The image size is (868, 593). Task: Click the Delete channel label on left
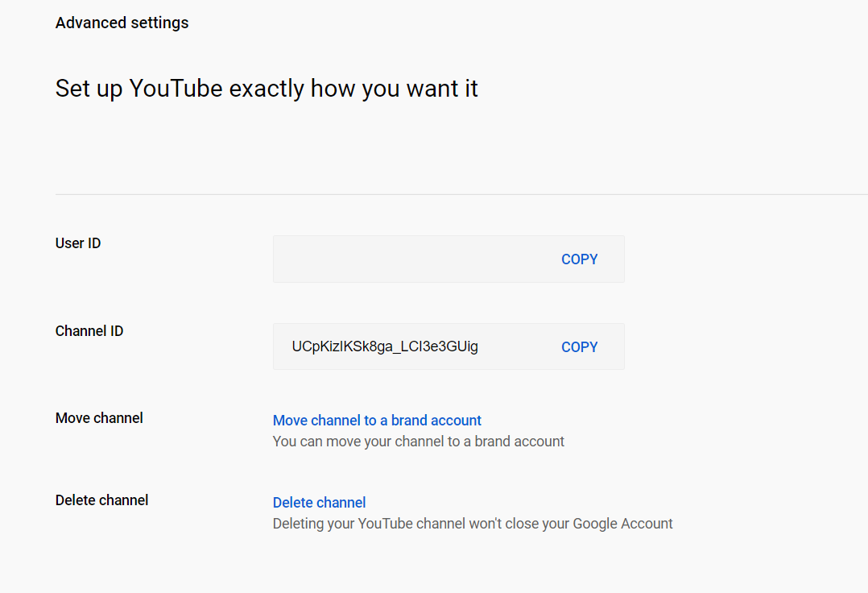(x=101, y=500)
